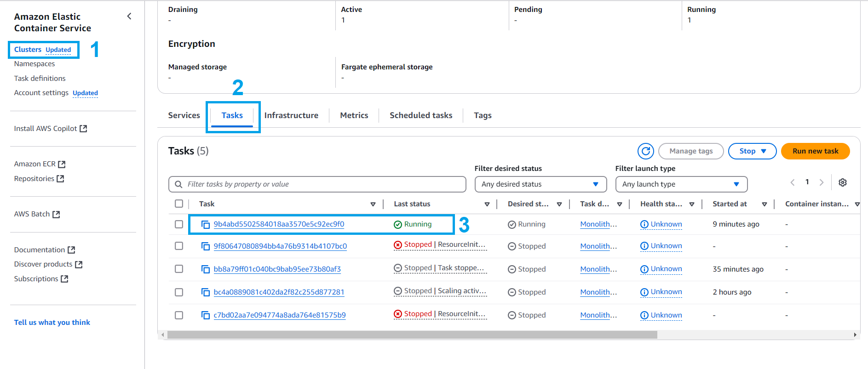
Task: Open the Any desired status dropdown
Action: [x=540, y=184]
